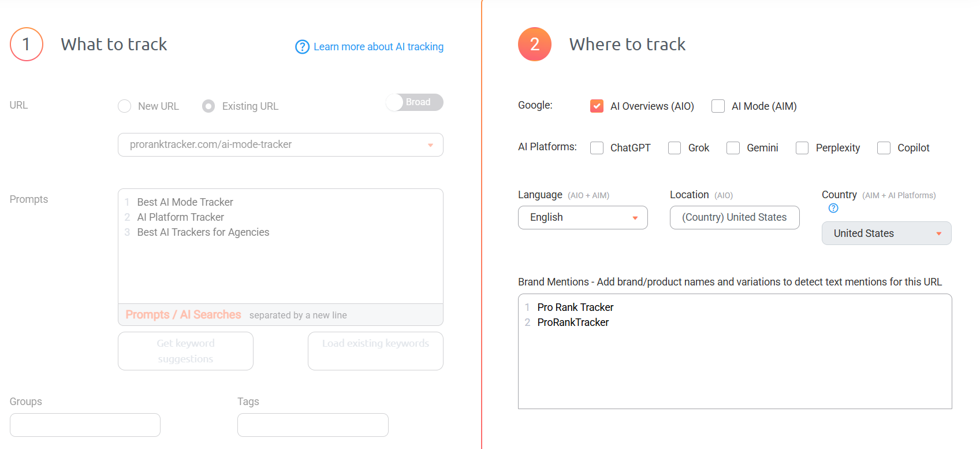Check the ChatGPT platform checkbox
Screen dimensions: 980x449
point(597,148)
